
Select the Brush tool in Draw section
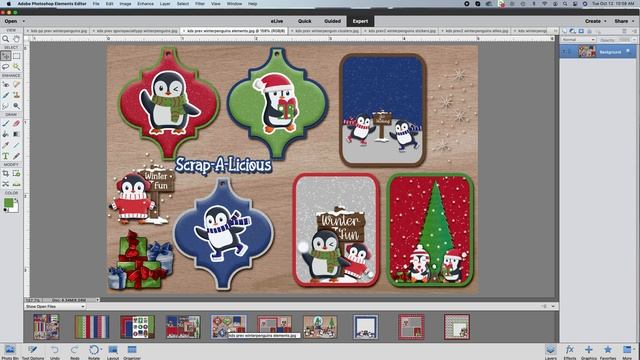(x=6, y=123)
